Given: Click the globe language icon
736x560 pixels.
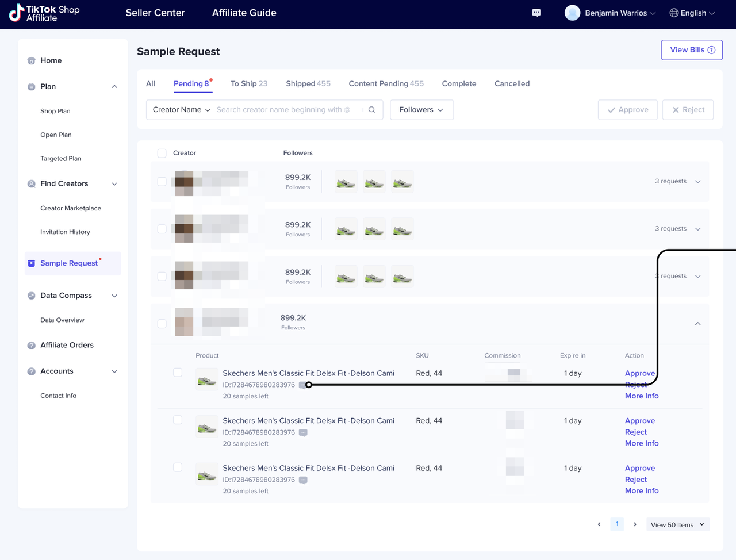Looking at the screenshot, I should coord(674,13).
